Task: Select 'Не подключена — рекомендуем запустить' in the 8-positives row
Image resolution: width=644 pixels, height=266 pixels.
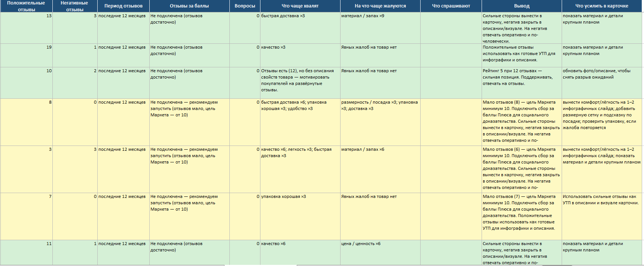Action: (x=189, y=122)
